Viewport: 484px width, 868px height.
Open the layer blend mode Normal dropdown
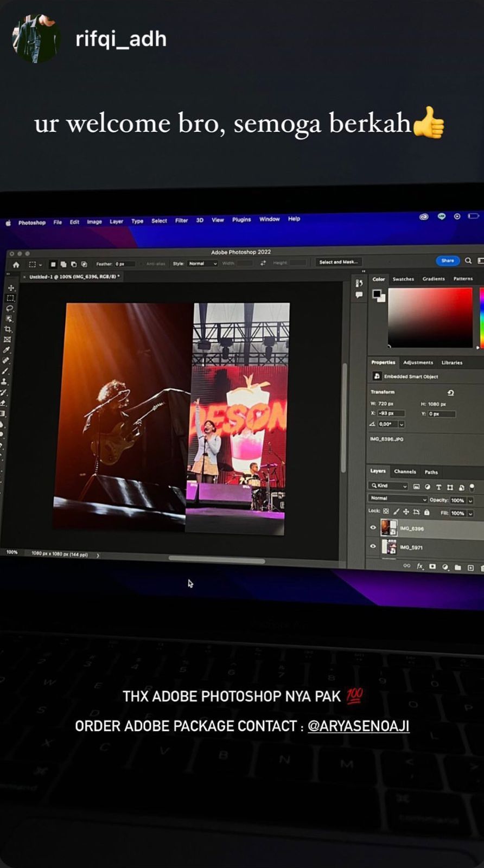(x=398, y=499)
